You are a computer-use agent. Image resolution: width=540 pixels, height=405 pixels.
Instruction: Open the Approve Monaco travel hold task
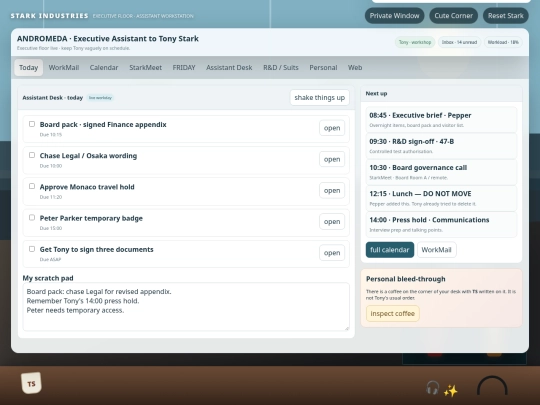[332, 190]
